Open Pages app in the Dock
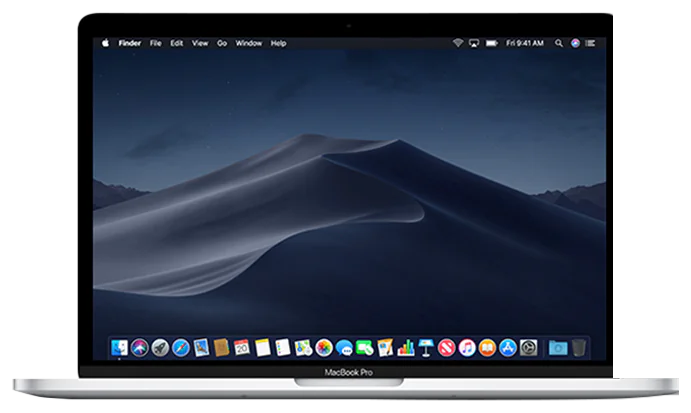 [x=385, y=348]
